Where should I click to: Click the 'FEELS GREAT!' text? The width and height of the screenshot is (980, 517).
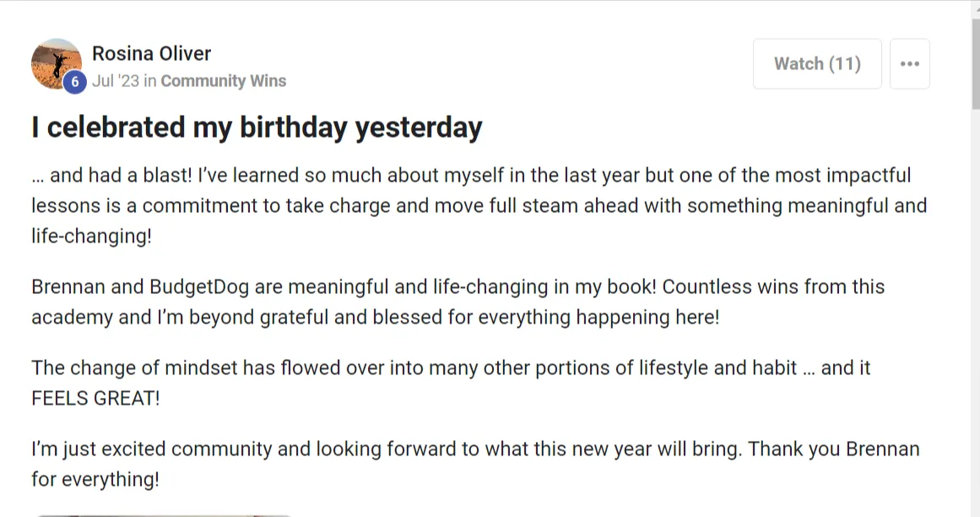pos(95,398)
